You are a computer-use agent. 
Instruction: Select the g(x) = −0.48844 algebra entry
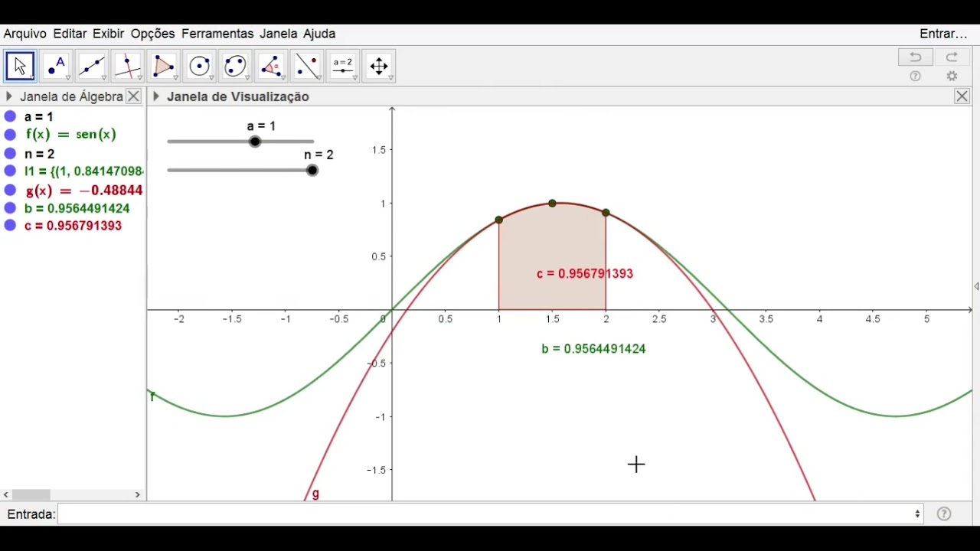click(84, 190)
